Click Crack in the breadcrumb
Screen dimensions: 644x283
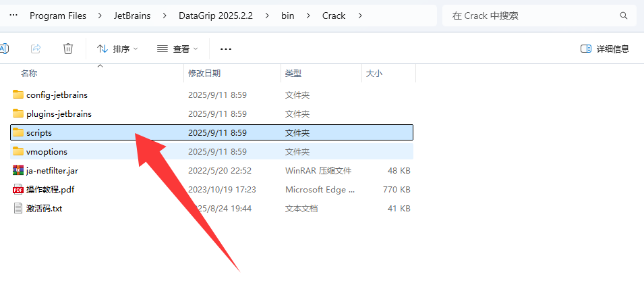334,16
